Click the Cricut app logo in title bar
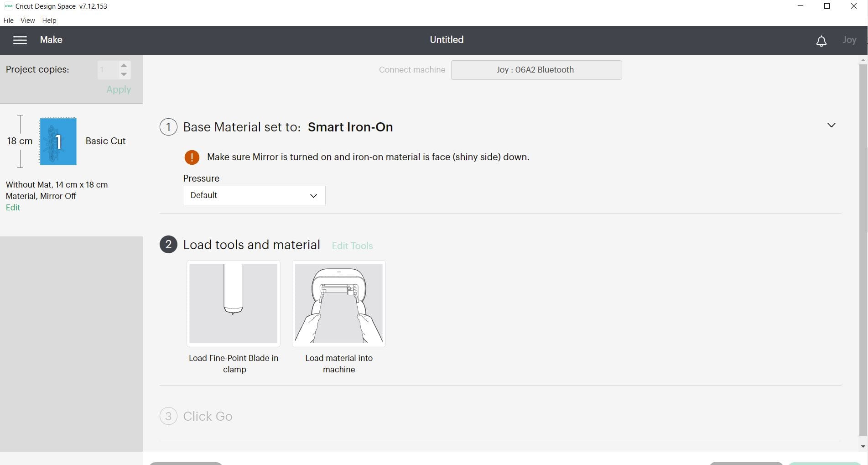Viewport: 868px width, 465px height. pyautogui.click(x=8, y=6)
